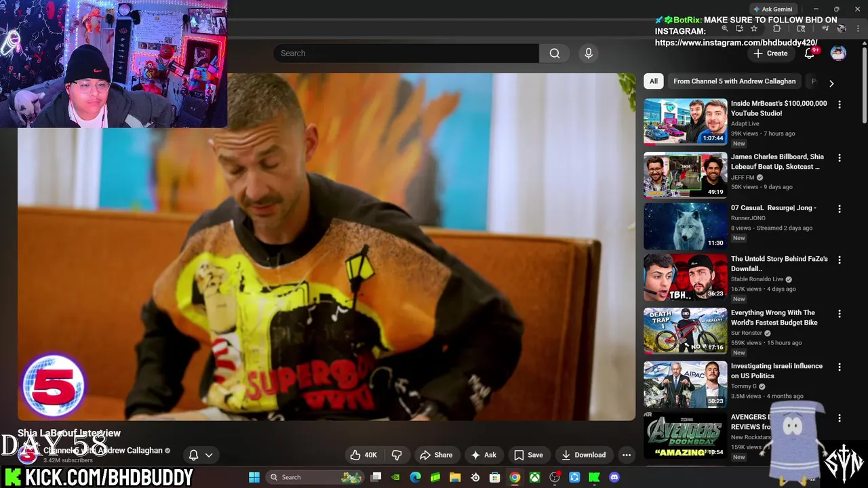Open the James Charles Billboard video thumbnail
The height and width of the screenshot is (488, 868).
[x=685, y=175]
